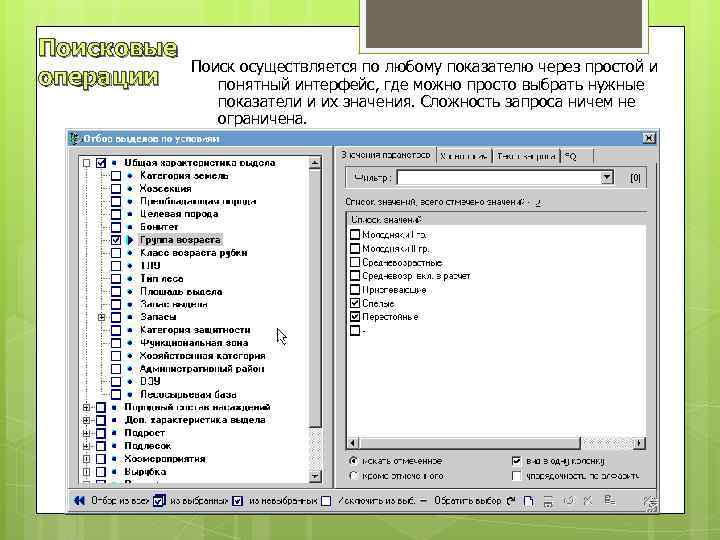This screenshot has height=540, width=720.
Task: Click the list icon at the toolbar's right end
Action: 610,501
